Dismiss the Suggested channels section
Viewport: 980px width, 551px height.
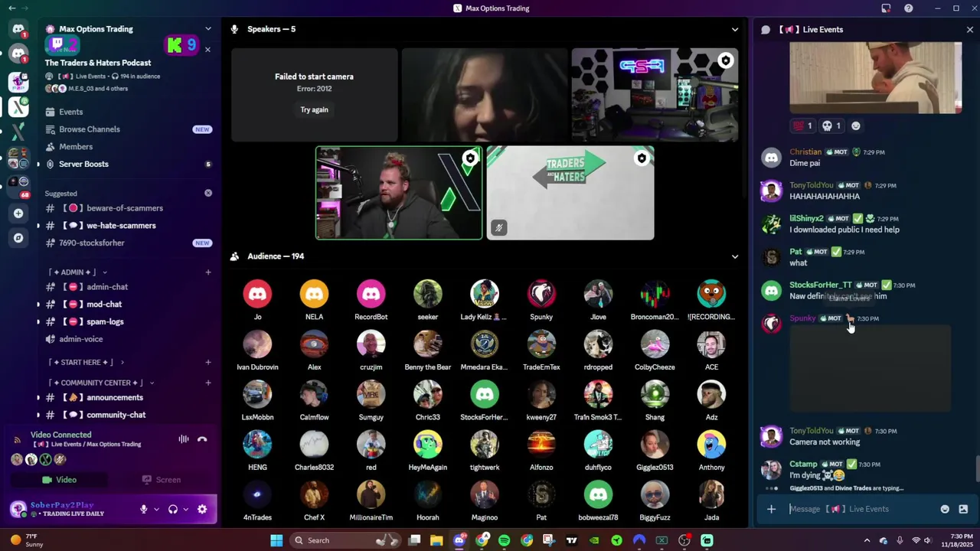pos(208,193)
